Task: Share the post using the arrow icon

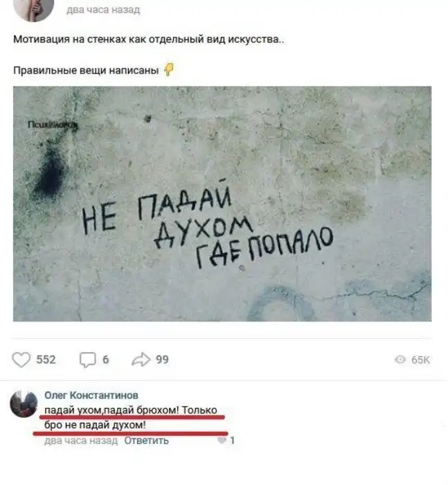Action: tap(141, 360)
